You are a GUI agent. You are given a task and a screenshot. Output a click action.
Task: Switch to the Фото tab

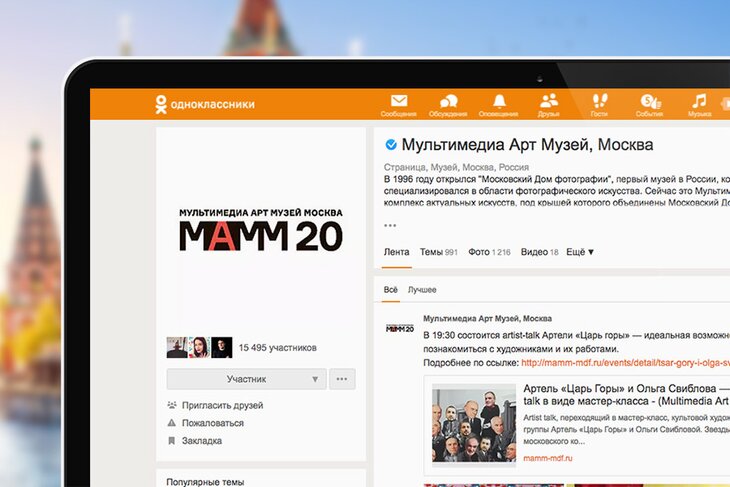(x=489, y=252)
